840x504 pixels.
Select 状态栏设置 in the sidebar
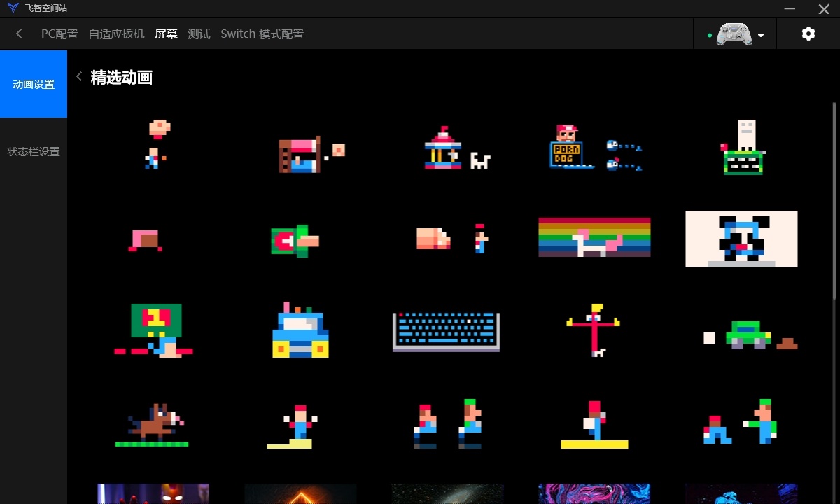click(x=34, y=151)
